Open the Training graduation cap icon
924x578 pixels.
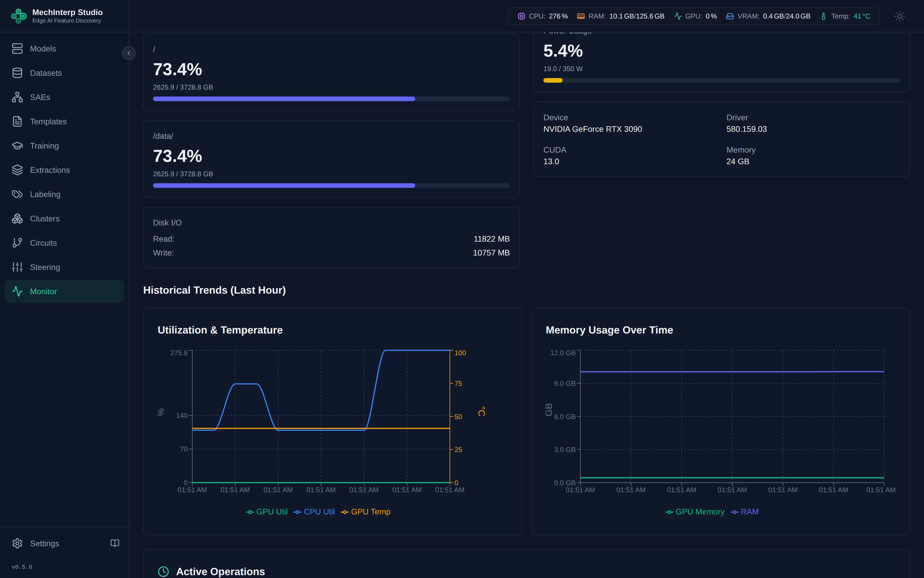pos(17,146)
